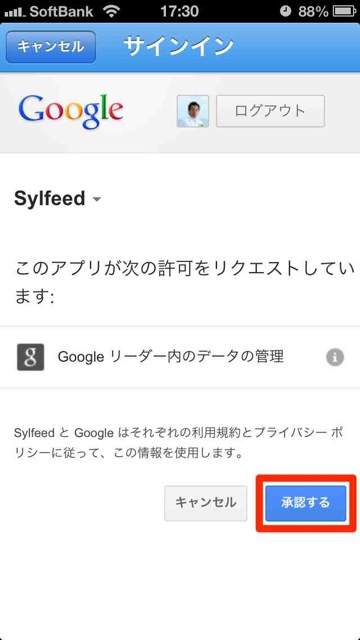The width and height of the screenshot is (360, 640).
Task: Open info icon for Google Reader permission
Action: tap(335, 358)
